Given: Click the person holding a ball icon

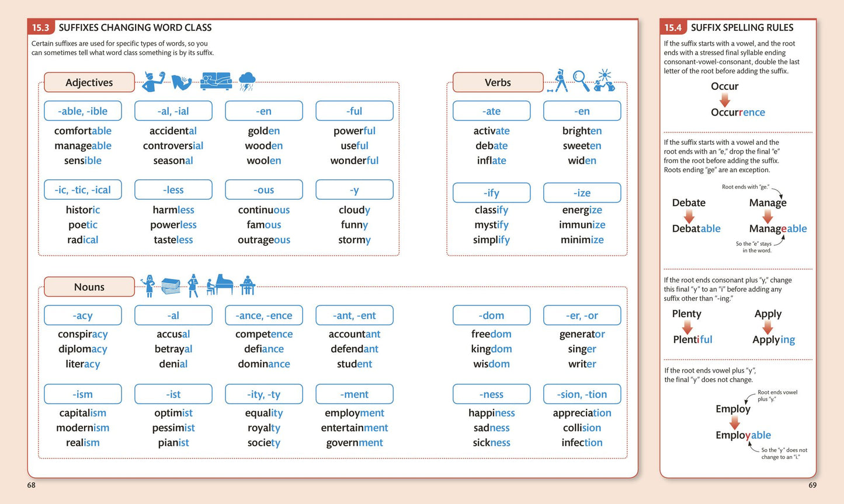Looking at the screenshot, I should pyautogui.click(x=154, y=82).
